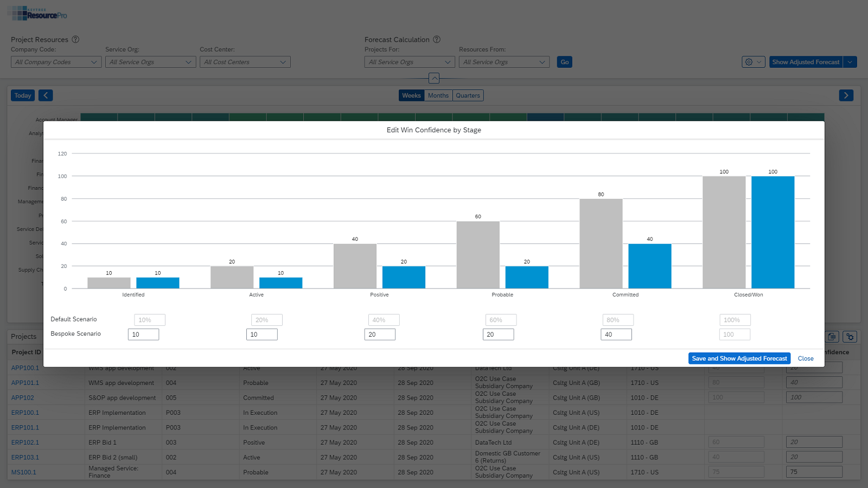Select the Weeks timeline view
This screenshot has height=488, width=868.
[411, 95]
